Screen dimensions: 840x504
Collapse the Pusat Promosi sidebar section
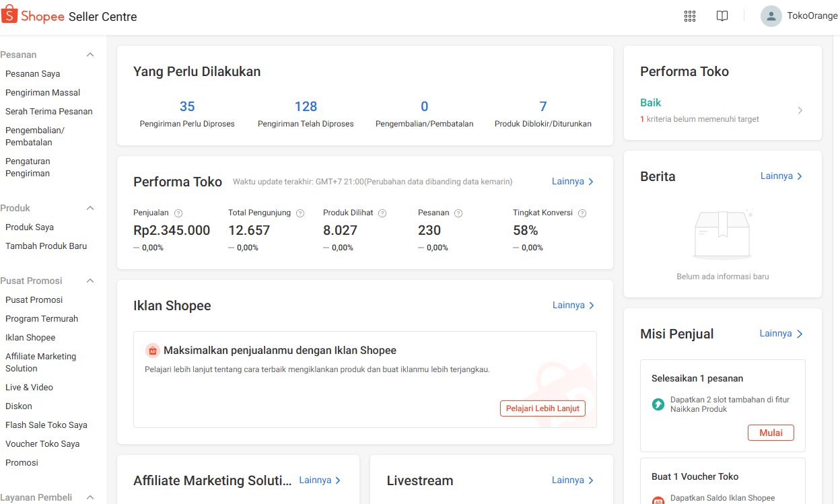tap(90, 281)
